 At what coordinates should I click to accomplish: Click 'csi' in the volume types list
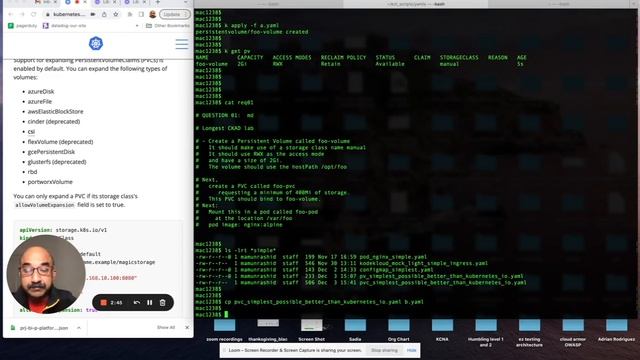tap(31, 131)
